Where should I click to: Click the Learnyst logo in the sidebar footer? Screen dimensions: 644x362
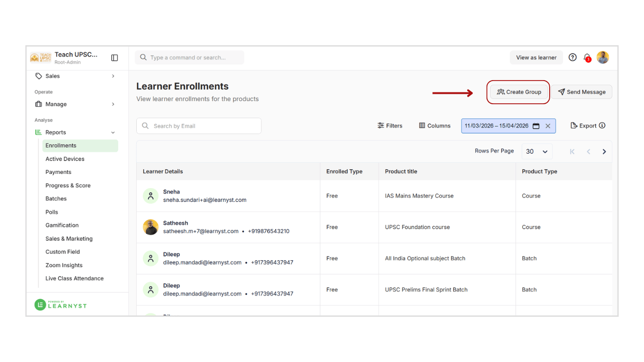pos(61,305)
